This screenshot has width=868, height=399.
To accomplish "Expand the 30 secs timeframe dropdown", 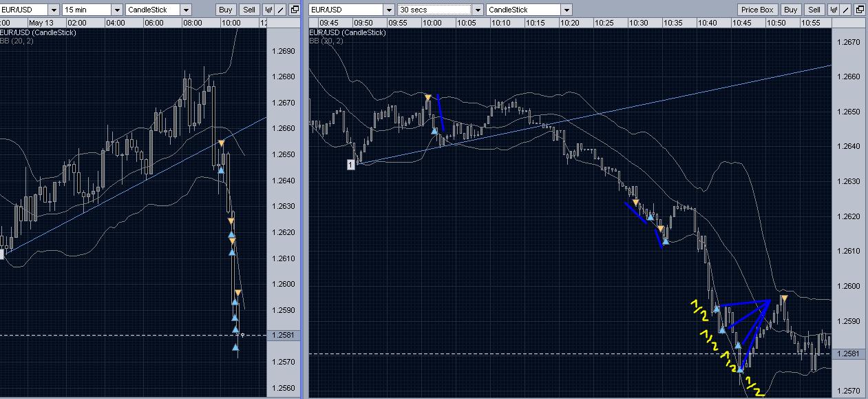I will [477, 10].
